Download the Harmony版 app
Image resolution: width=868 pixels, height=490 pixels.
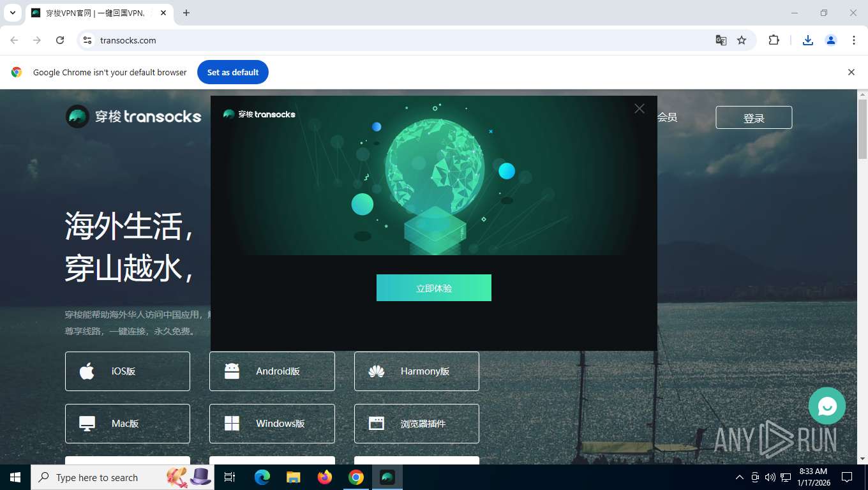point(417,371)
